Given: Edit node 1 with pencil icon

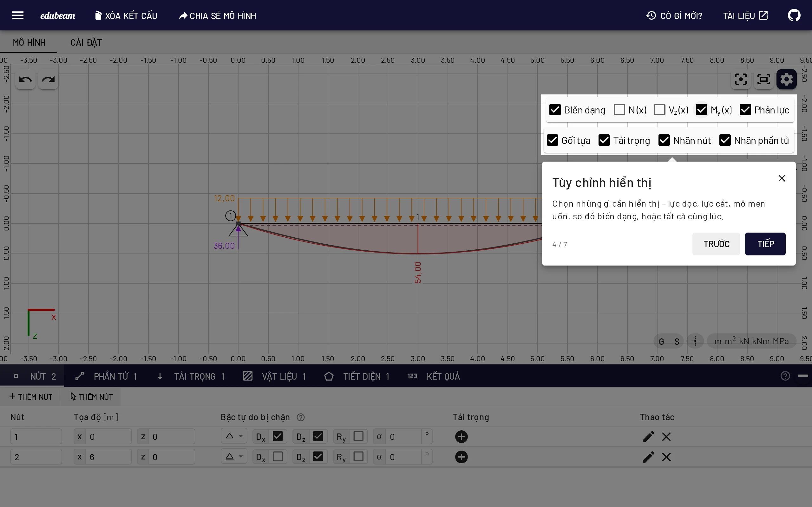Looking at the screenshot, I should point(648,437).
